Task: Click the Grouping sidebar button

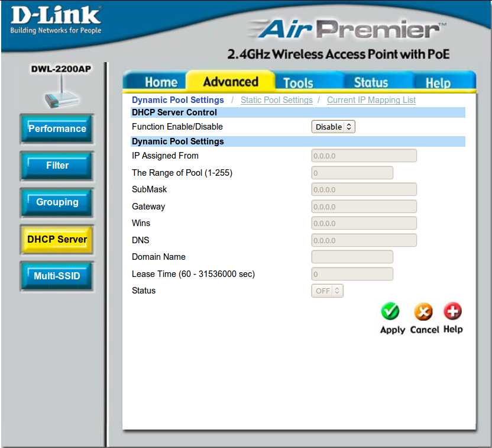Action: tap(57, 202)
